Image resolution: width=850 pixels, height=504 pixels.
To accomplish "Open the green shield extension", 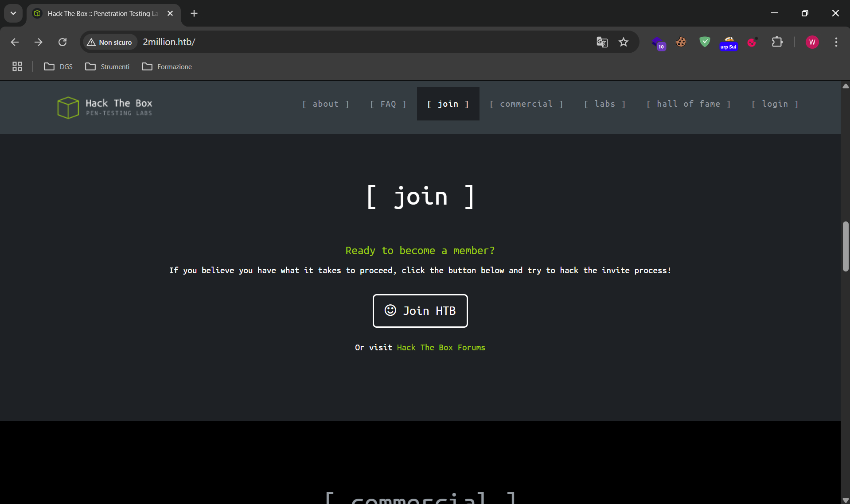I will coord(705,42).
